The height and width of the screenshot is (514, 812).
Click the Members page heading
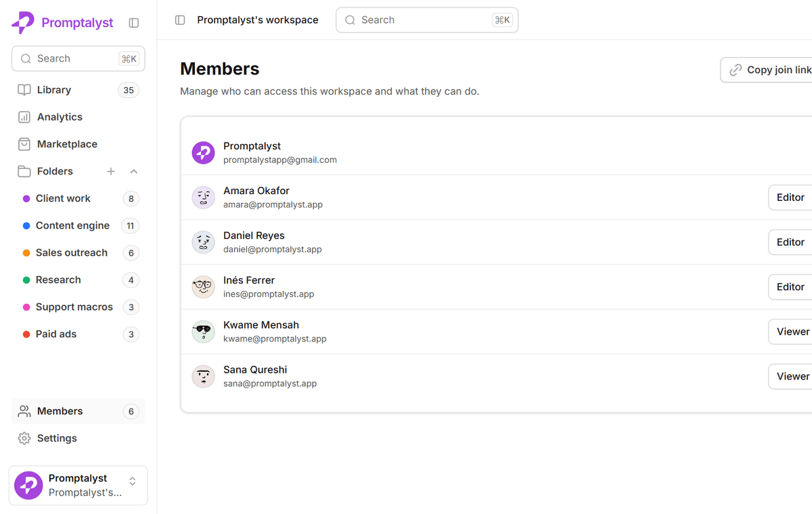pyautogui.click(x=220, y=69)
